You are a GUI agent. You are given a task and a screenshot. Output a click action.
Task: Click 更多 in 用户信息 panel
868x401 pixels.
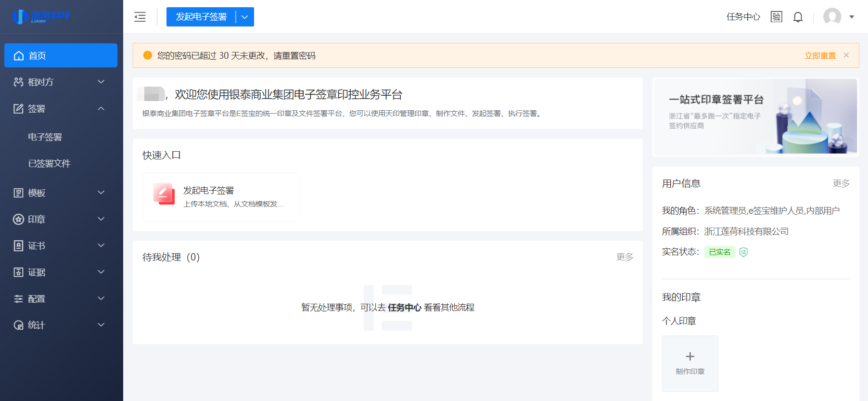pyautogui.click(x=842, y=183)
